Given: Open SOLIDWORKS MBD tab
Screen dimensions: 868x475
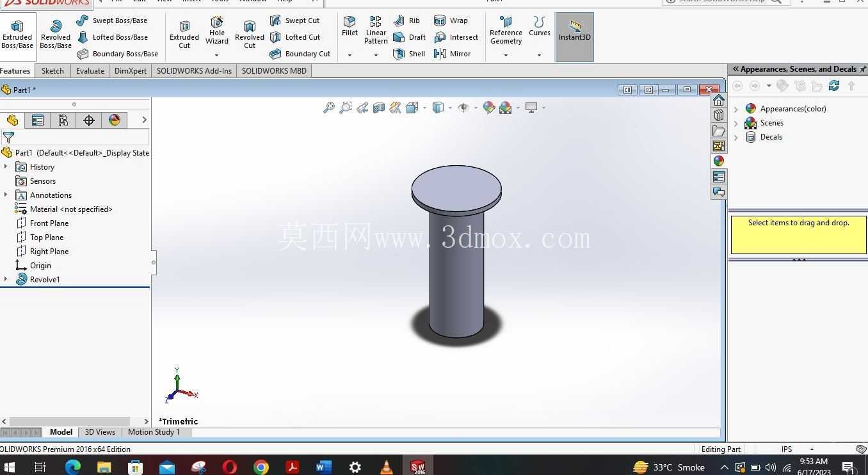Looking at the screenshot, I should [x=274, y=71].
